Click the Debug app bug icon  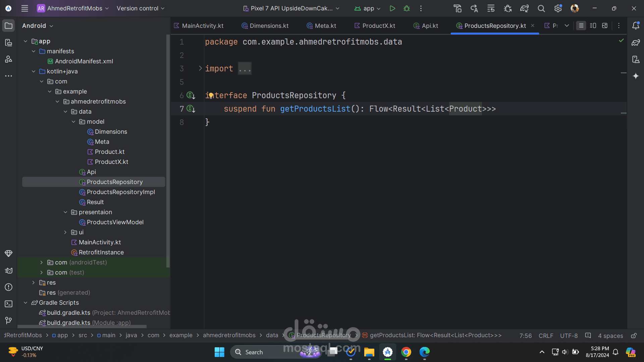pos(407,8)
